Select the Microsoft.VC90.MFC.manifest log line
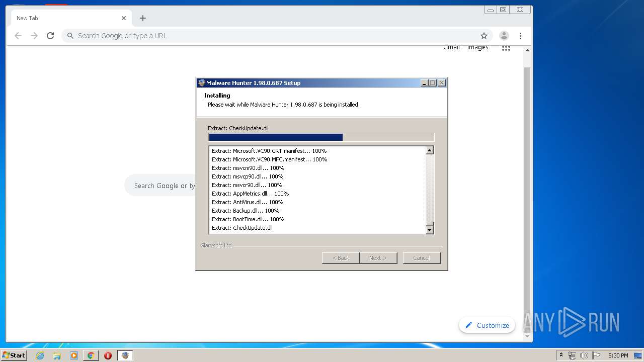Viewport: 644px width, 362px height. (x=269, y=159)
